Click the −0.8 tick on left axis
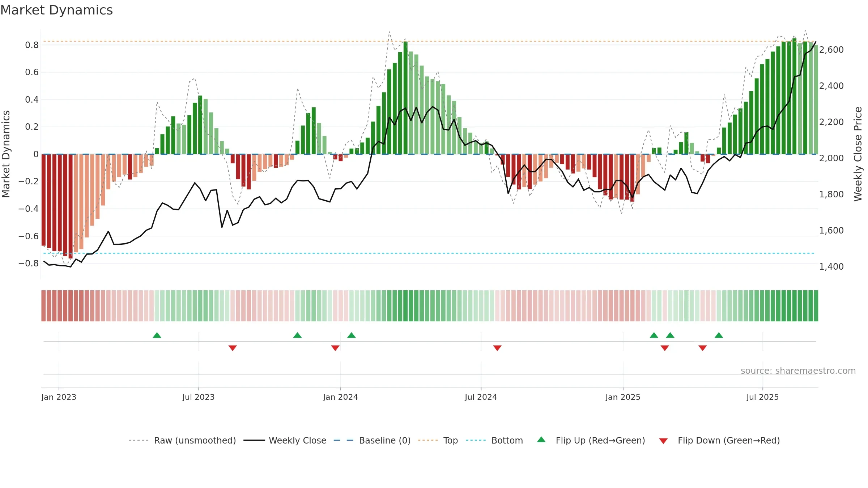 pyautogui.click(x=29, y=264)
